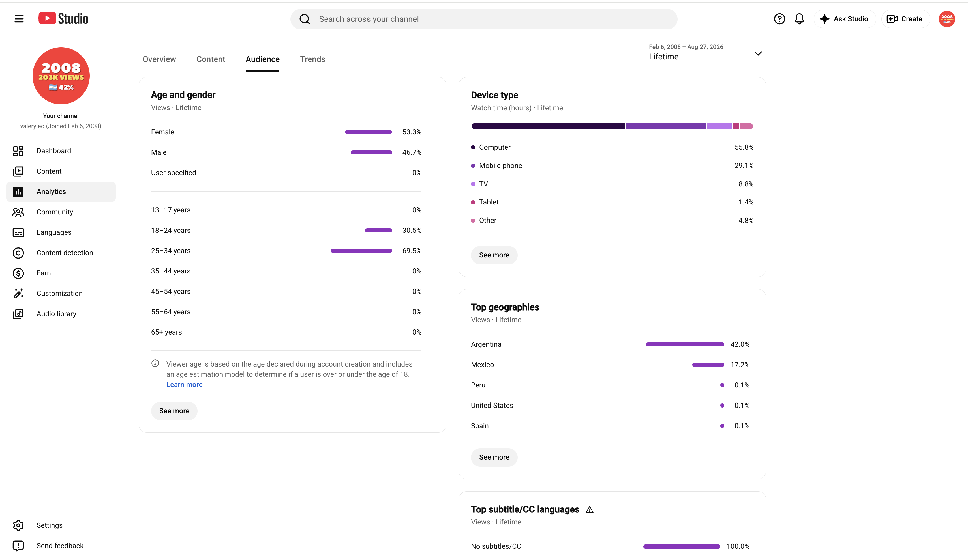The height and width of the screenshot is (560, 968).
Task: Click the Settings gear icon
Action: (18, 525)
